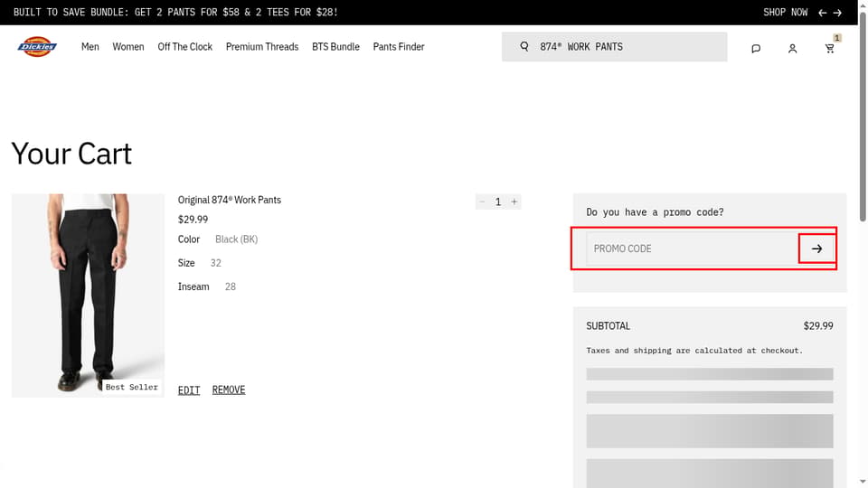
Task: Open the Dickies logo homepage
Action: pos(37,47)
